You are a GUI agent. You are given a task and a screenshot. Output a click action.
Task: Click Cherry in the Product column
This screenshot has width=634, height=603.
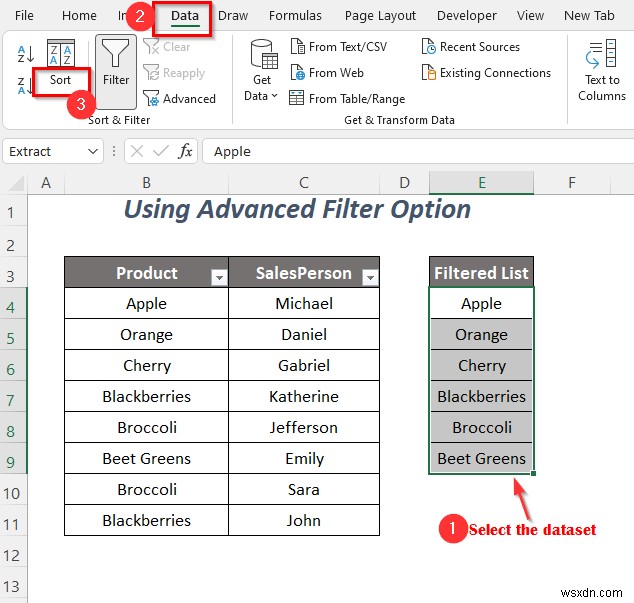pos(146,366)
